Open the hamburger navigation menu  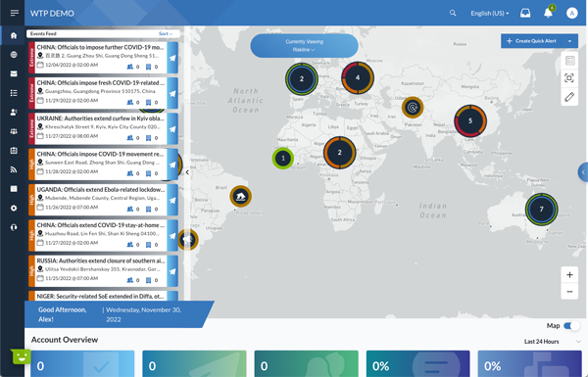click(15, 13)
